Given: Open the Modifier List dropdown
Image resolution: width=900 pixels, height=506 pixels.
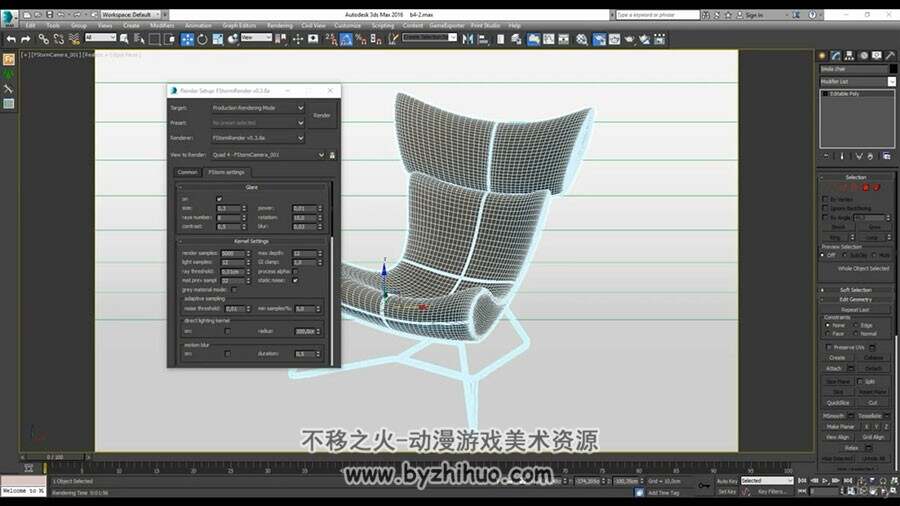Looking at the screenshot, I should pyautogui.click(x=857, y=82).
